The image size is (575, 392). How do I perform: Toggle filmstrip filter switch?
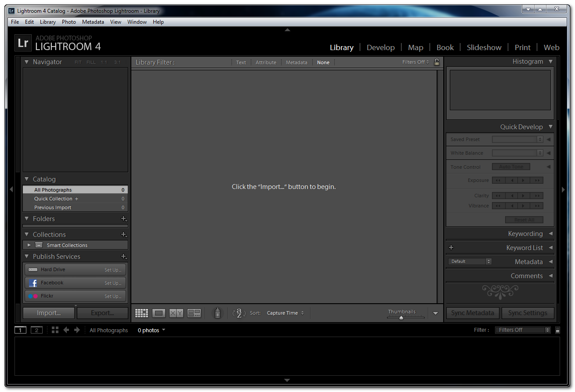(557, 330)
